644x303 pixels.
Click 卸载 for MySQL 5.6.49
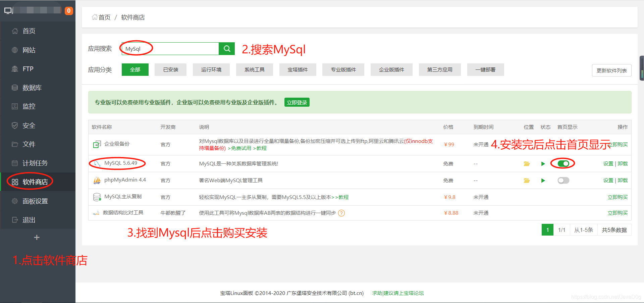click(x=623, y=163)
